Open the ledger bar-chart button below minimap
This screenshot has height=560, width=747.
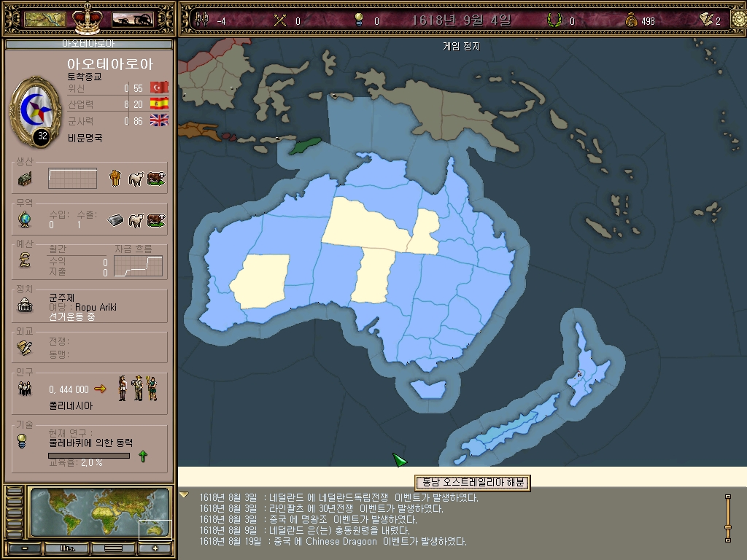tap(67, 548)
